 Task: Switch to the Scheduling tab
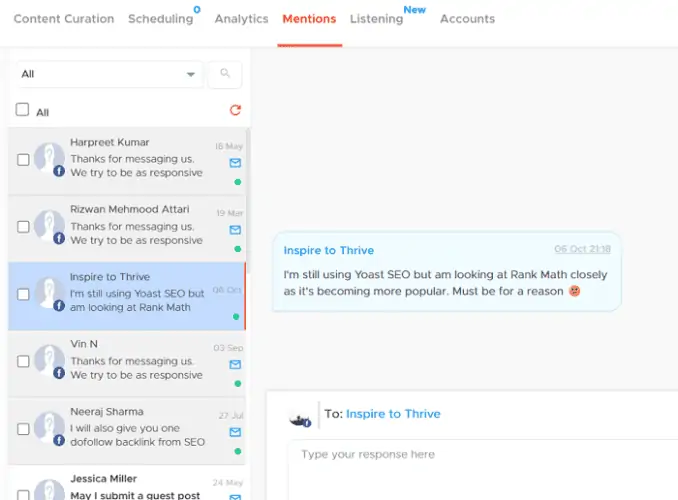point(160,19)
